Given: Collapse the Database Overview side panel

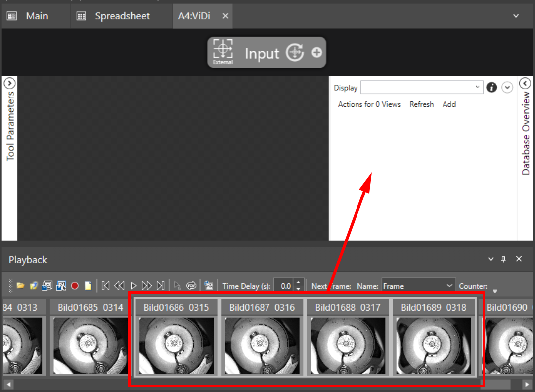Looking at the screenshot, I should 525,83.
